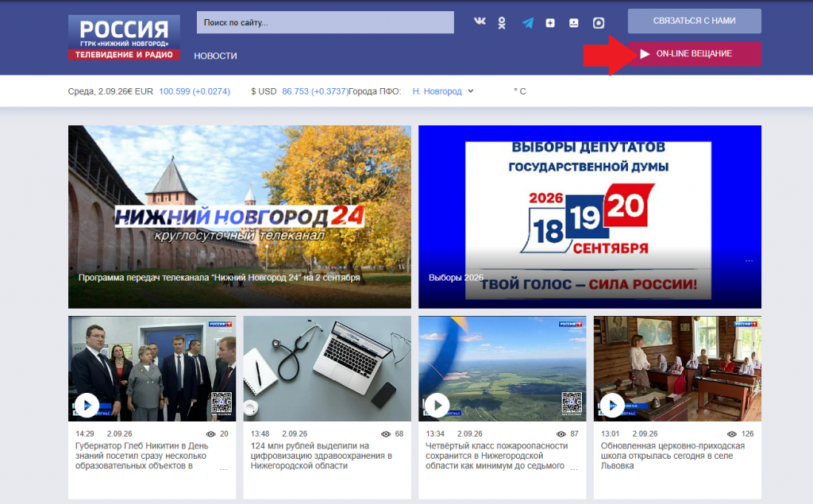Open the Odnoklassniki social icon
Screen dimensions: 813x504
point(502,23)
